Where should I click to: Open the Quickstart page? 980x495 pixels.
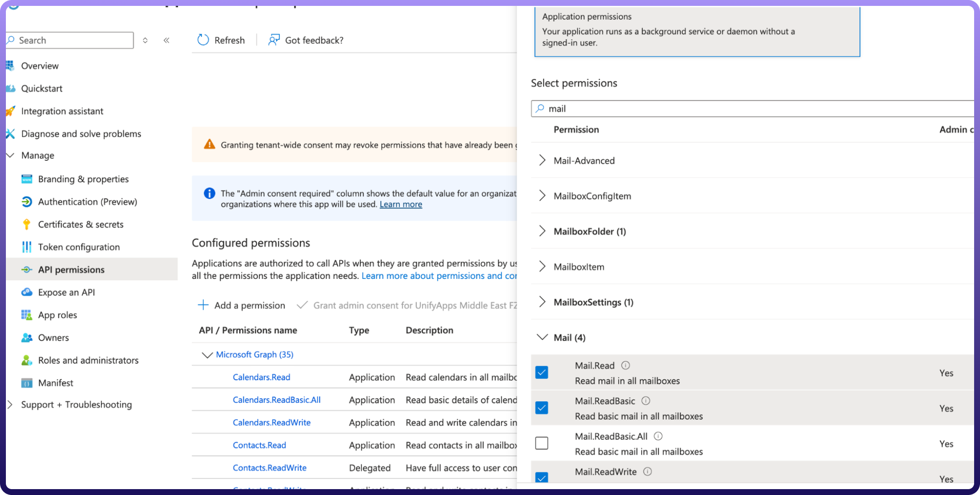tap(42, 88)
